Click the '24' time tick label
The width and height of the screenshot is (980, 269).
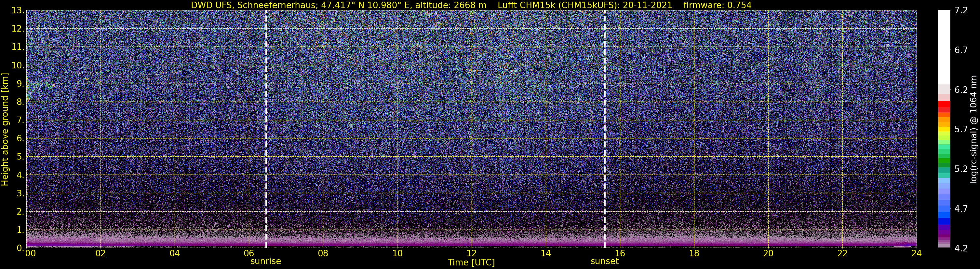pyautogui.click(x=917, y=253)
